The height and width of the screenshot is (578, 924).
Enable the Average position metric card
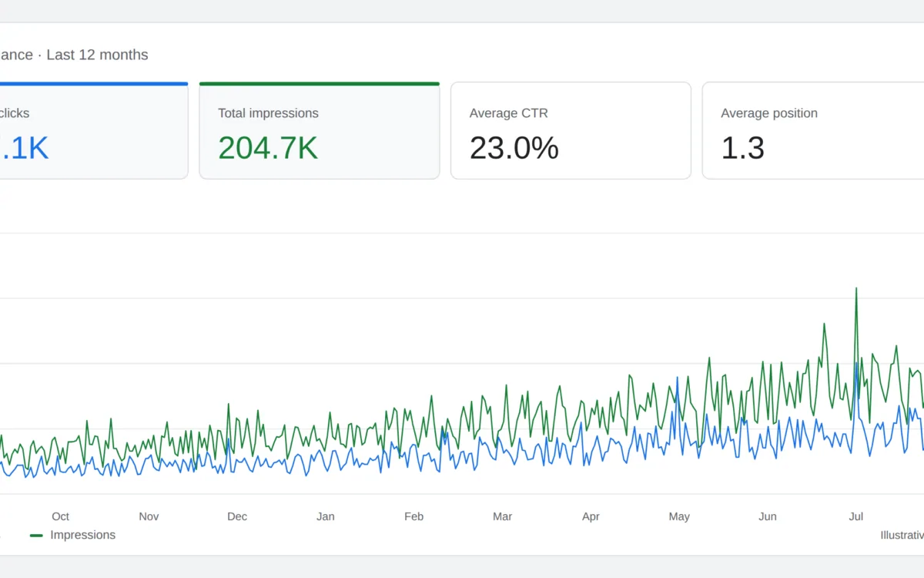click(x=813, y=131)
